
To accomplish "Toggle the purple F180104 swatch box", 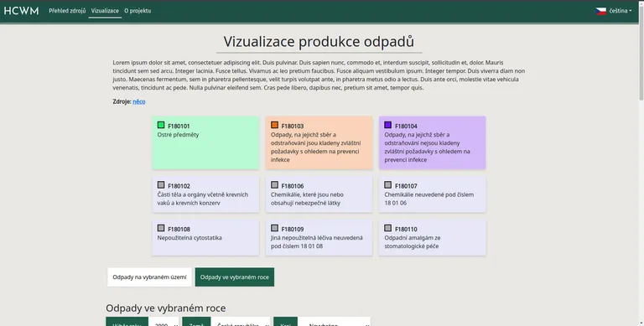I will click(387, 125).
